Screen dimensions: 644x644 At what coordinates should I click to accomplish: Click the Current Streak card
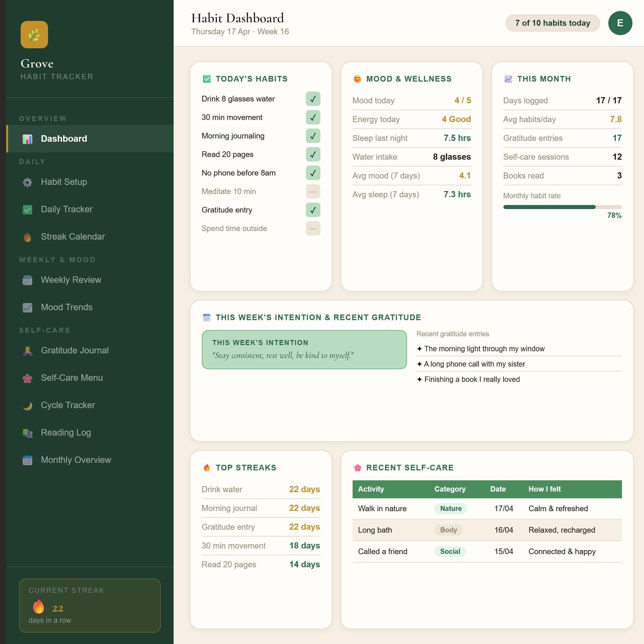[x=90, y=606]
